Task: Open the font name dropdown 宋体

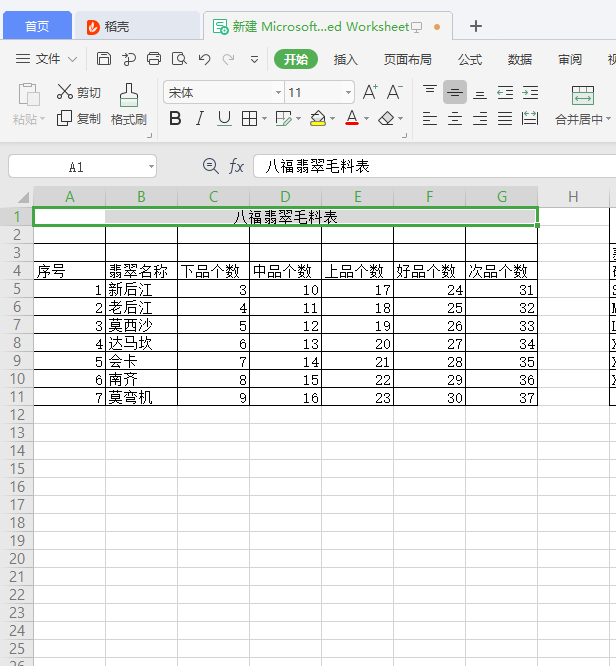Action: 278,92
